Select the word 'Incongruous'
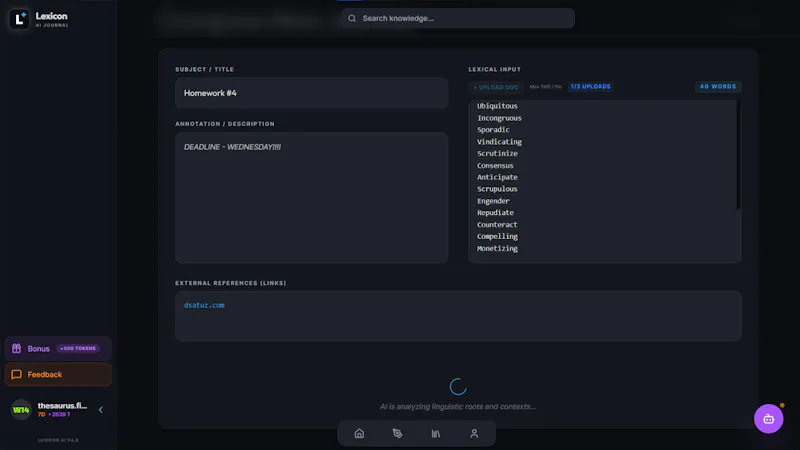This screenshot has height=450, width=800. pos(499,118)
